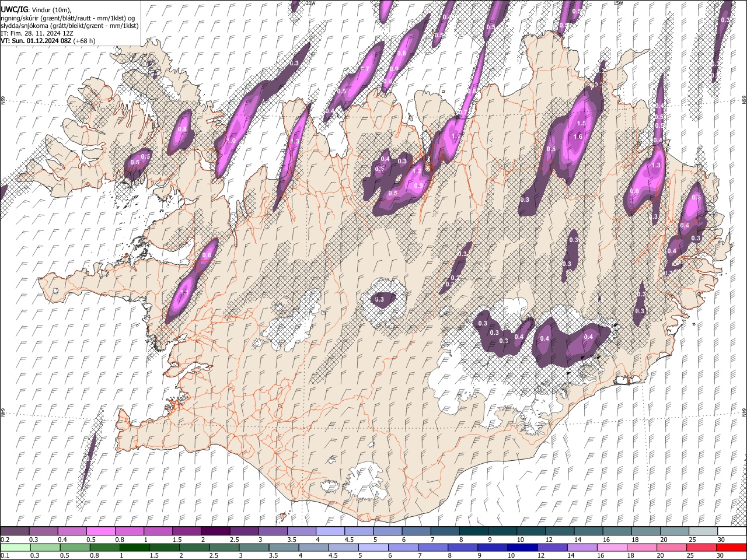
Task: Pick the deep blue lower swatch between 10 and 12
Action: (x=522, y=547)
